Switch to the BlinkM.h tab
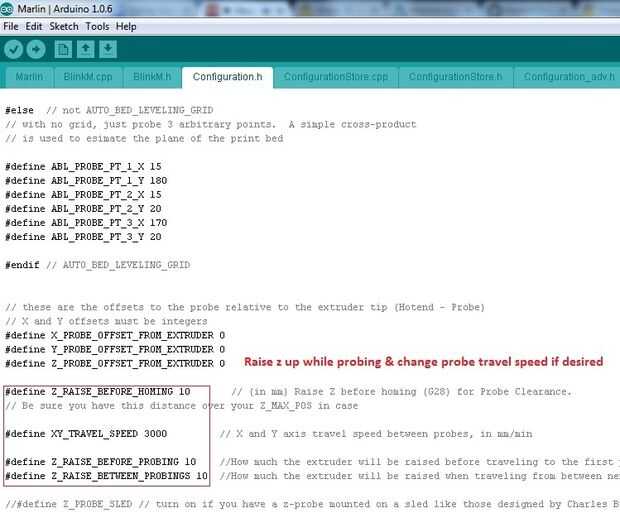This screenshot has height=513, width=620. pyautogui.click(x=152, y=77)
